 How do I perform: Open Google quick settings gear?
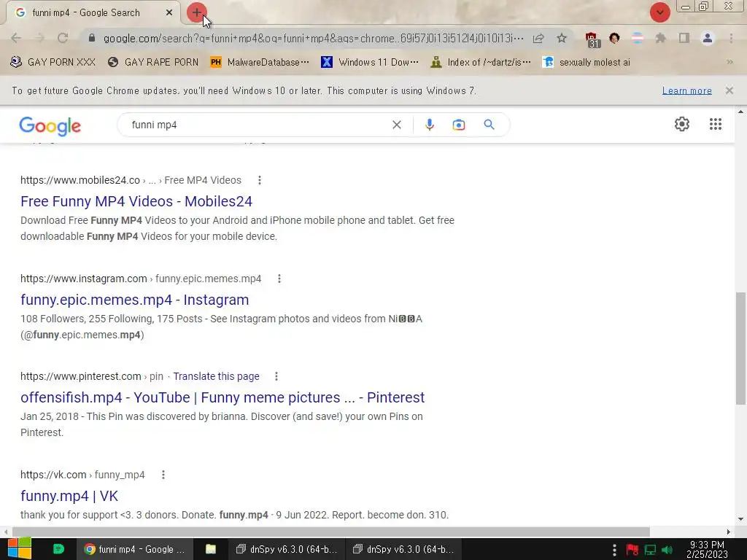[x=682, y=124]
